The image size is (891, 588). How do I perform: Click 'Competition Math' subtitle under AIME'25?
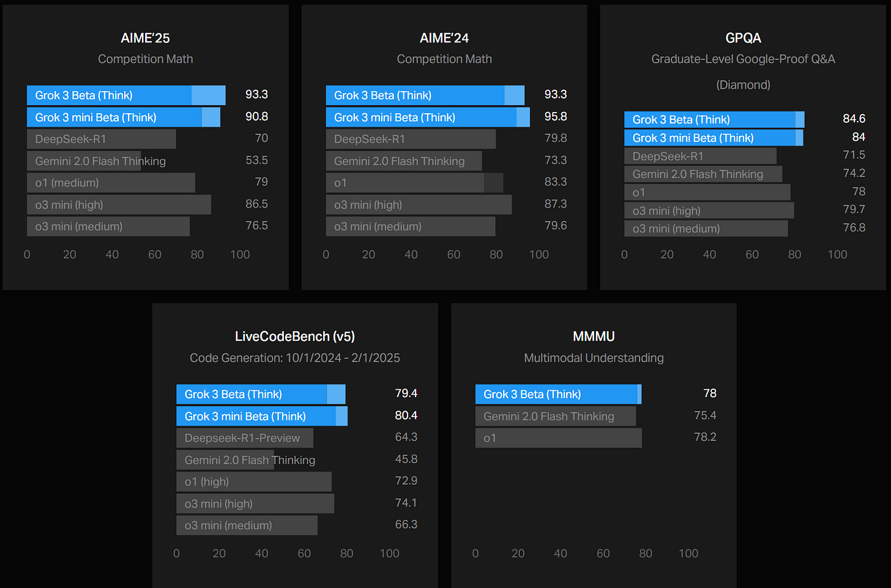(145, 59)
